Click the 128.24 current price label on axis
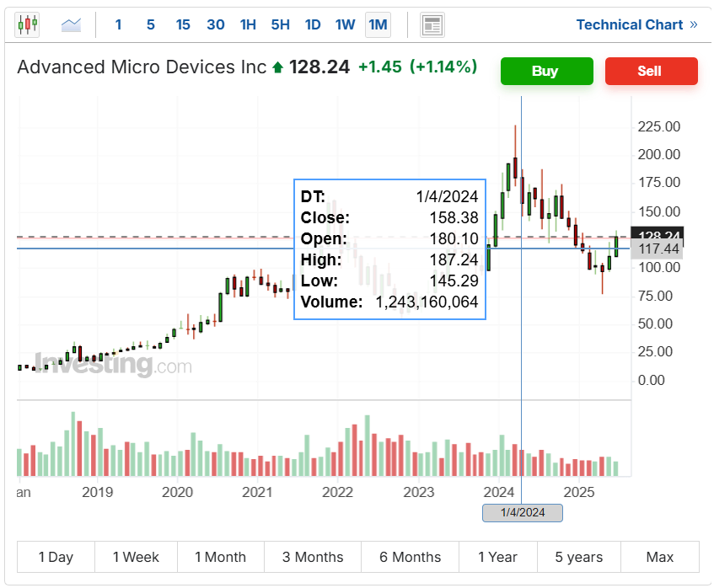 point(658,233)
